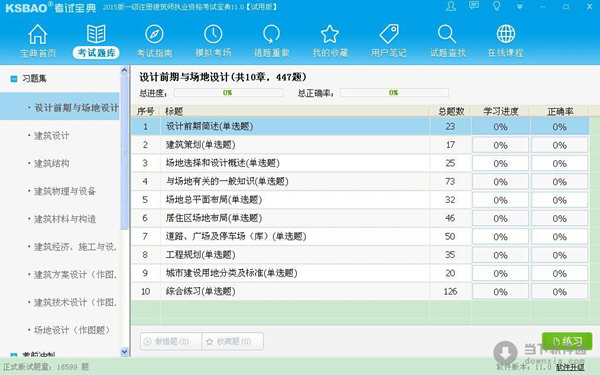Click 正式版试题量 status text
The image size is (600, 375).
click(x=46, y=367)
